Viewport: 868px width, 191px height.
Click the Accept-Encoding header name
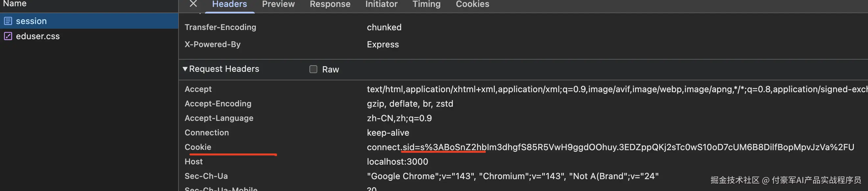(x=218, y=104)
